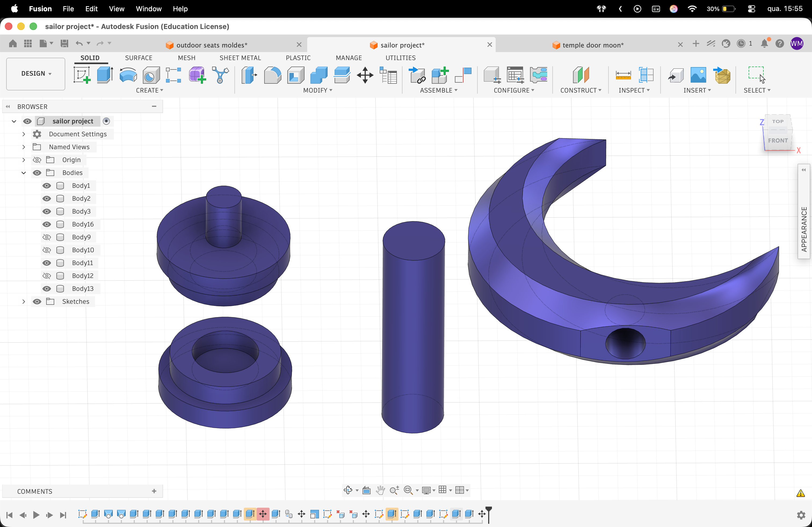The height and width of the screenshot is (527, 812).
Task: Expand the Sketches folder
Action: coord(24,301)
